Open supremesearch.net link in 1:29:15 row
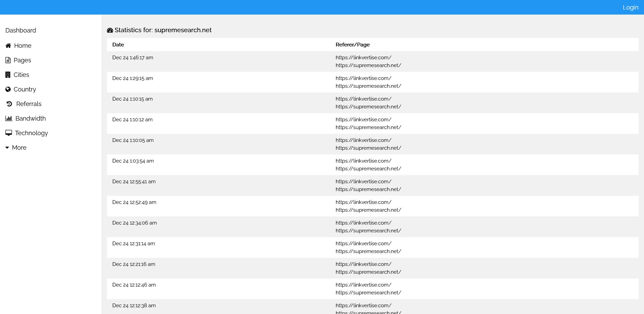Viewport: 644px width, 314px height. click(368, 86)
